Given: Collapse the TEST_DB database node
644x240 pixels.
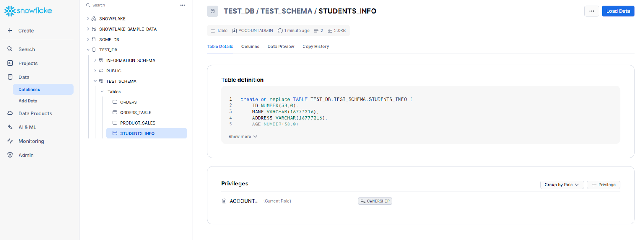Looking at the screenshot, I should [88, 50].
